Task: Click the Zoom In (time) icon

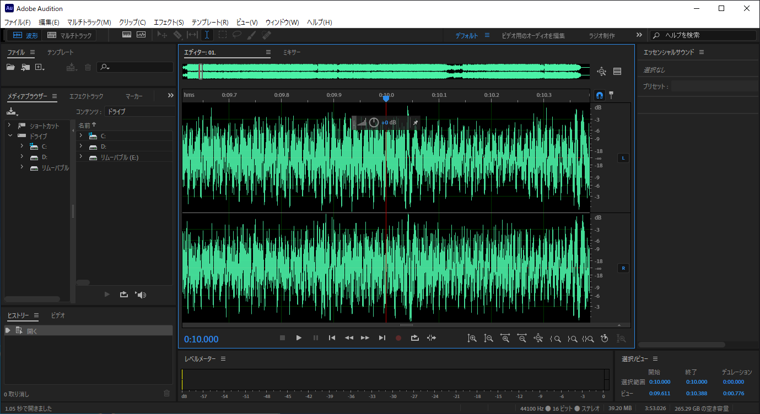Action: click(x=505, y=338)
